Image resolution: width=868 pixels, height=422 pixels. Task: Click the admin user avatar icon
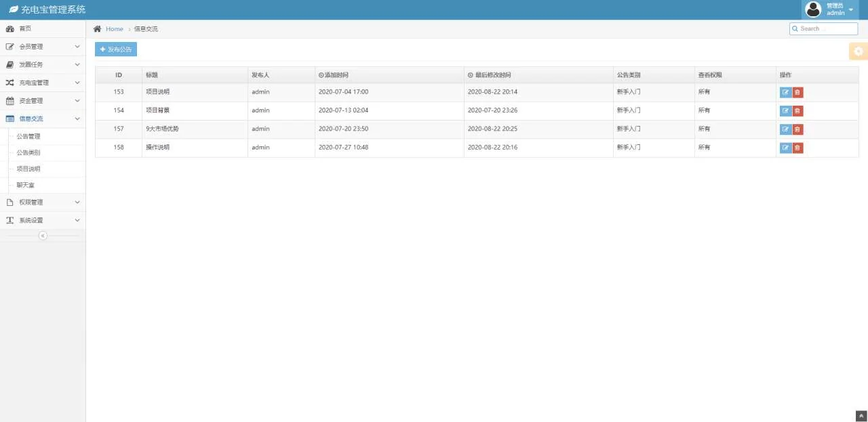click(812, 9)
